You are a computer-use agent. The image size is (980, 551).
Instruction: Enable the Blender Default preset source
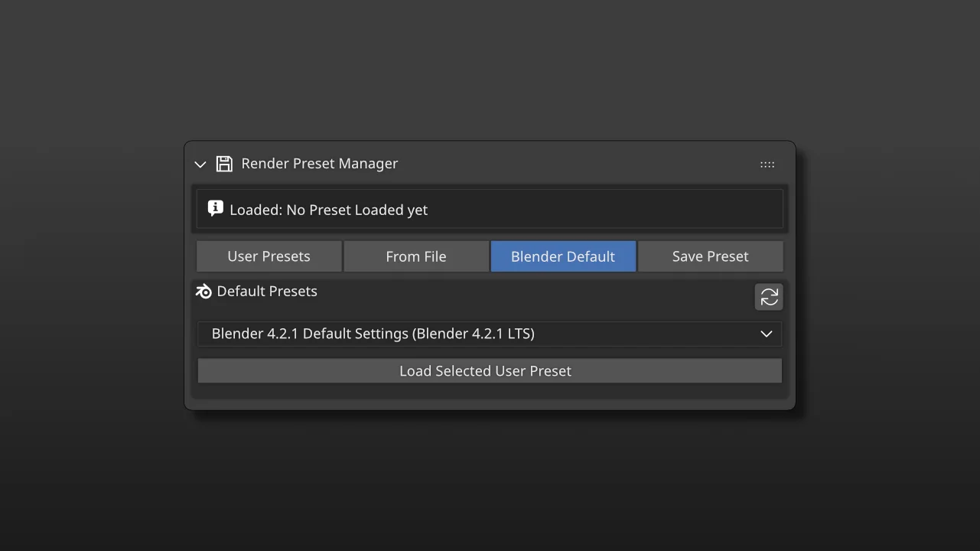(563, 256)
